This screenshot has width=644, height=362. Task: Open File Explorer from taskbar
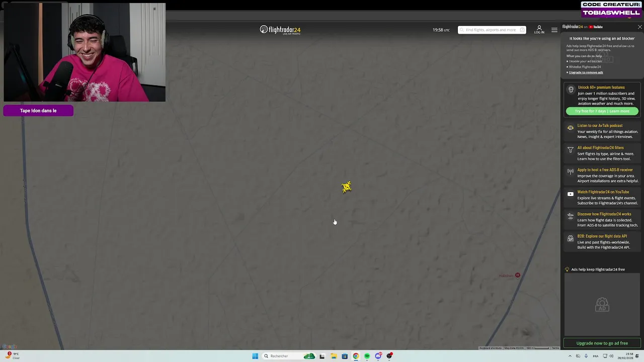(x=333, y=356)
